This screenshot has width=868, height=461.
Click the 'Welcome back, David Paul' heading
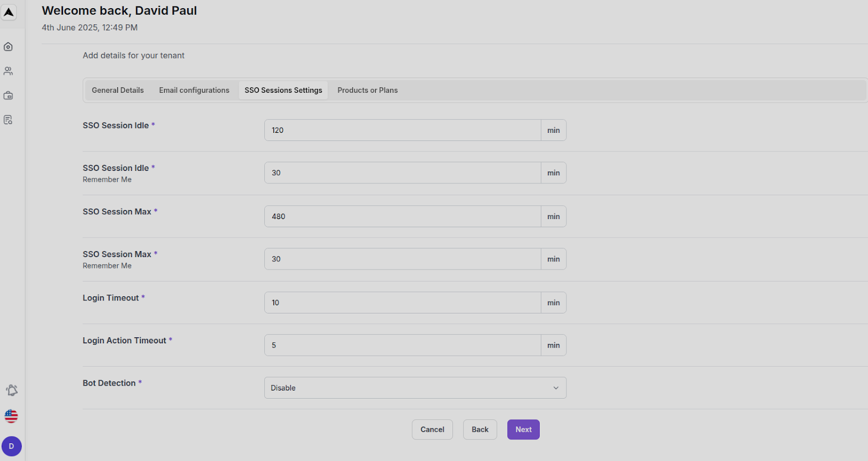tap(119, 11)
